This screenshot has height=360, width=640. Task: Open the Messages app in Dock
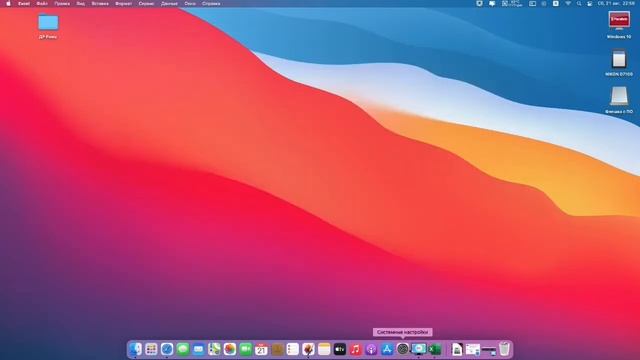point(182,349)
